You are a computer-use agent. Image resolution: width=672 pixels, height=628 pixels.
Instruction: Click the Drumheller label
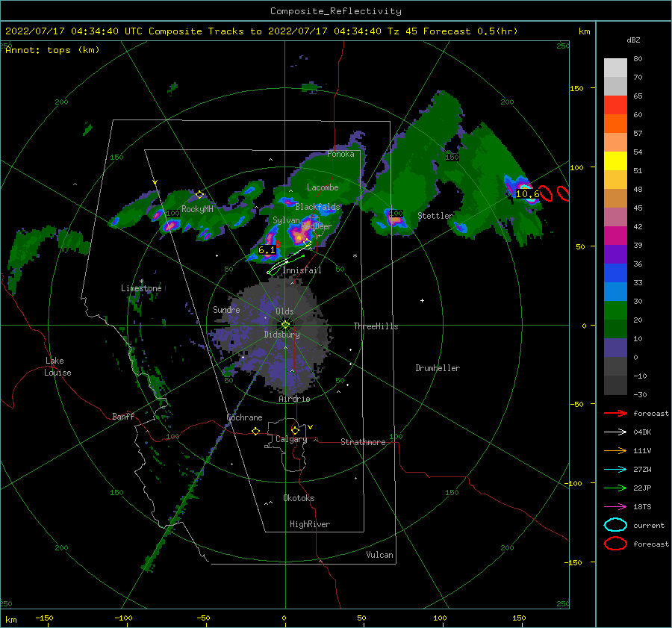[x=438, y=368]
